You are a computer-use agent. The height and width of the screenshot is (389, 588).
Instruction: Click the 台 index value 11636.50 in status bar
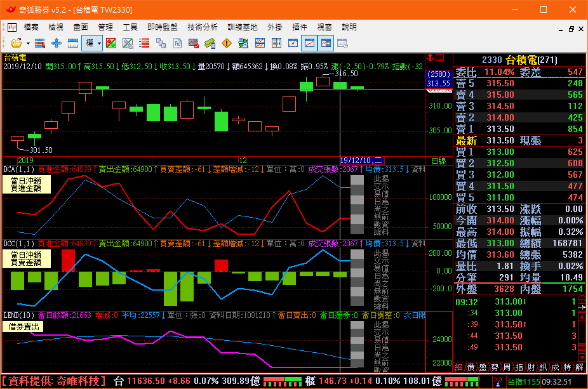click(146, 381)
